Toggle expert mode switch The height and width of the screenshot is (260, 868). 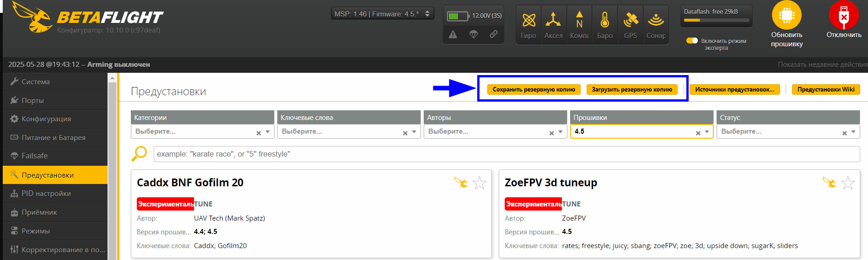click(x=692, y=41)
